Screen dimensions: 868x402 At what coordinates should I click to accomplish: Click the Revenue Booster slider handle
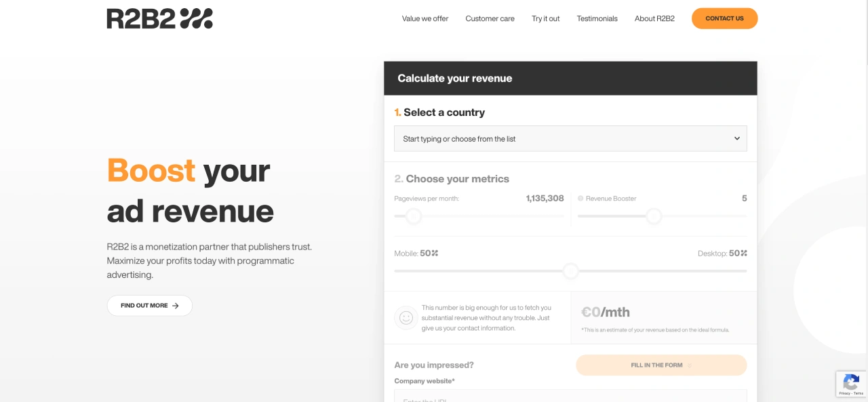coord(654,216)
